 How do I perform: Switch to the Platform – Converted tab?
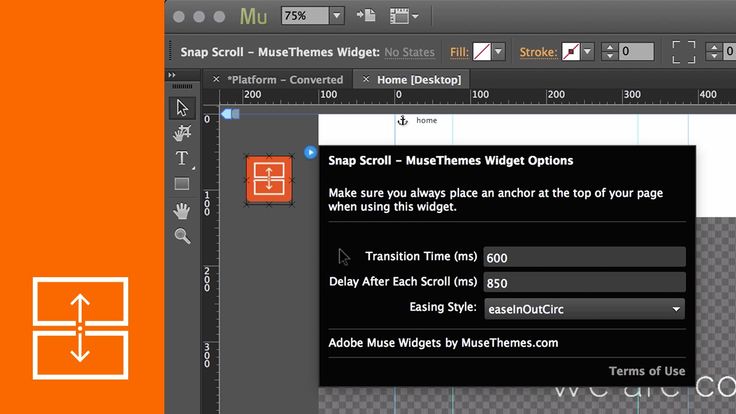pyautogui.click(x=285, y=80)
